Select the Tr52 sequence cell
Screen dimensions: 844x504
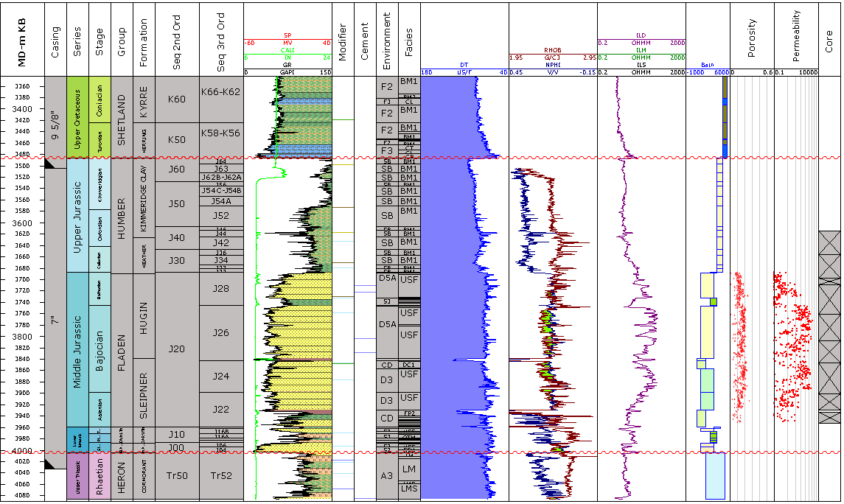tap(221, 476)
